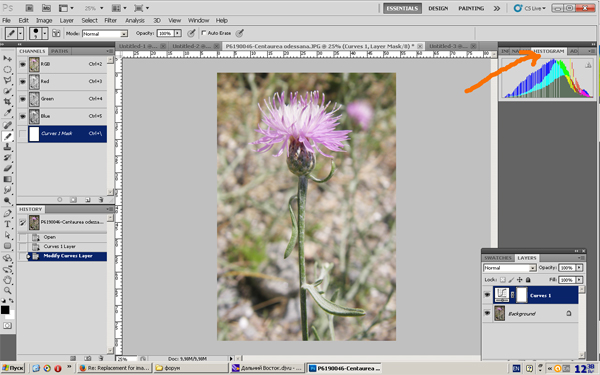Screen dimensions: 600x375
Task: Click the Essentials workspace button
Action: pos(403,8)
